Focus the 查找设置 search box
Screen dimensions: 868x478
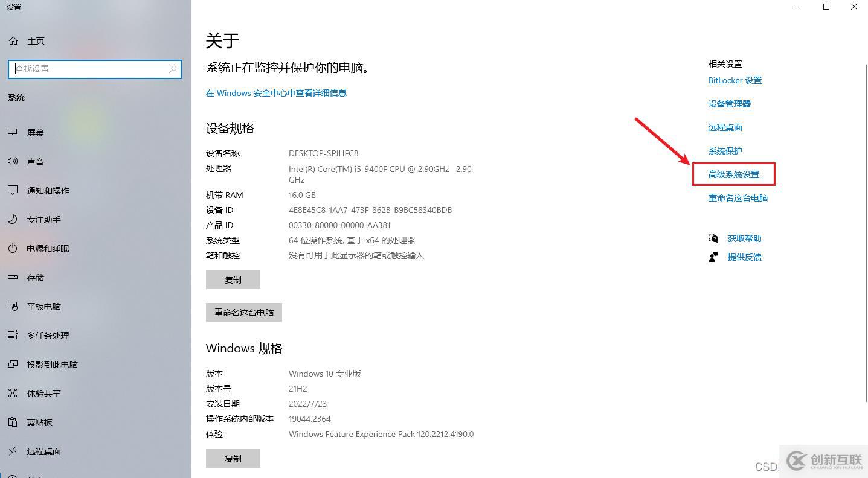pos(95,69)
